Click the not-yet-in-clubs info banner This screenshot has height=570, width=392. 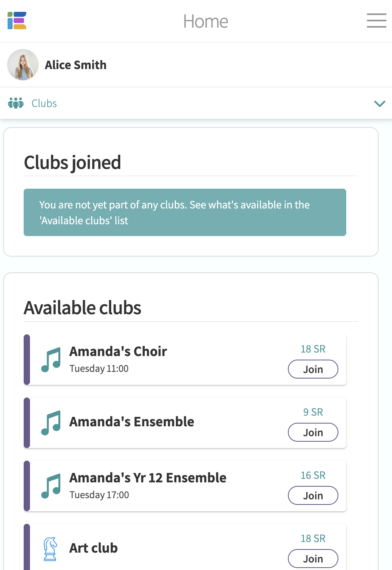coord(185,212)
